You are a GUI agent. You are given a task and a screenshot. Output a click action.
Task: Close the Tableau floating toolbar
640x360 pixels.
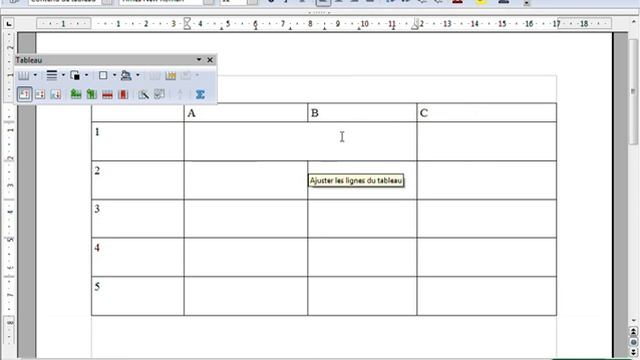(x=210, y=60)
